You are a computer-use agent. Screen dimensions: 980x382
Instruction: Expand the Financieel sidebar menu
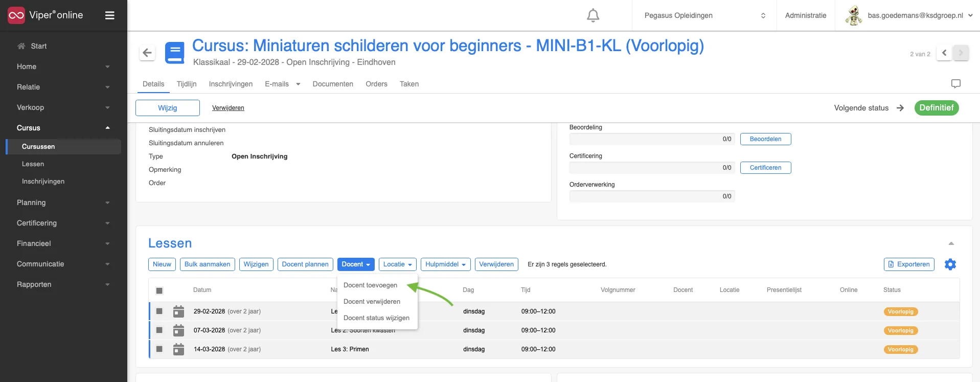point(63,243)
